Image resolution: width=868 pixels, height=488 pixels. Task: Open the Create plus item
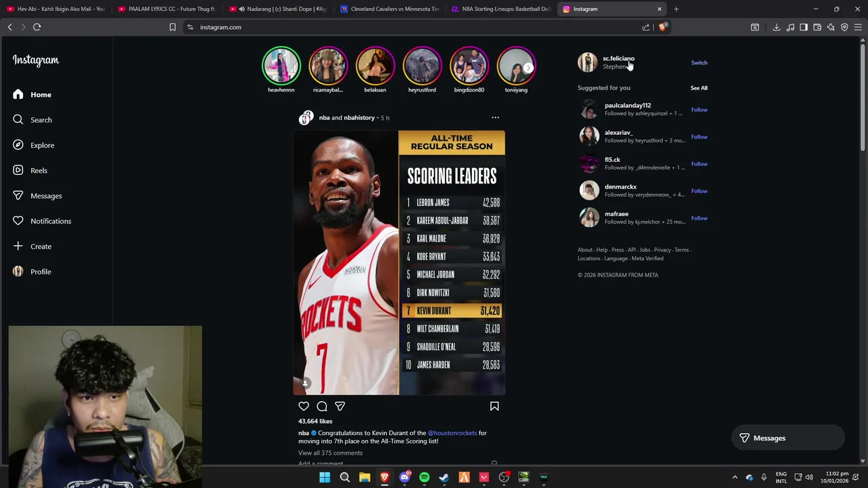pos(32,247)
